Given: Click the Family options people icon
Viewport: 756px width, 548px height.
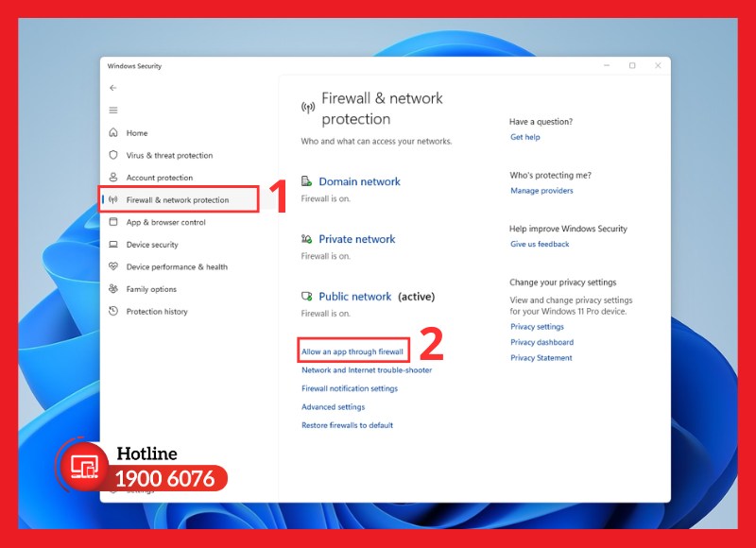Looking at the screenshot, I should [x=113, y=289].
